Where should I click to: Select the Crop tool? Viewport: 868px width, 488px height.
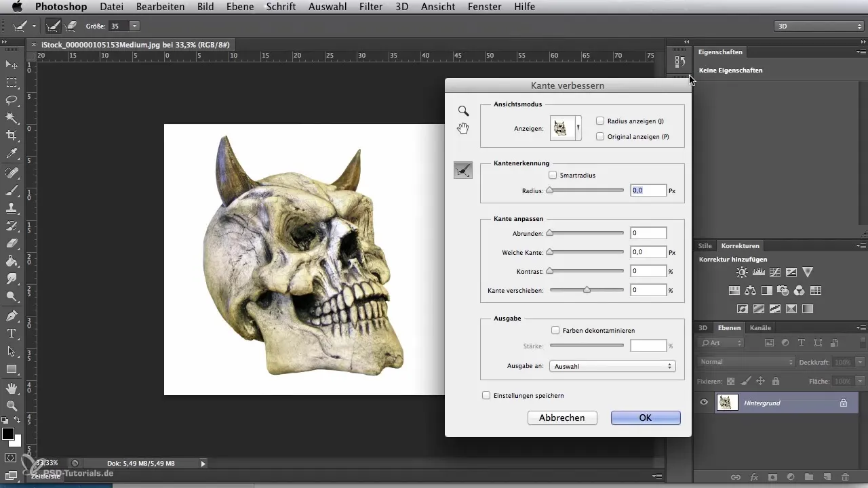pyautogui.click(x=12, y=136)
